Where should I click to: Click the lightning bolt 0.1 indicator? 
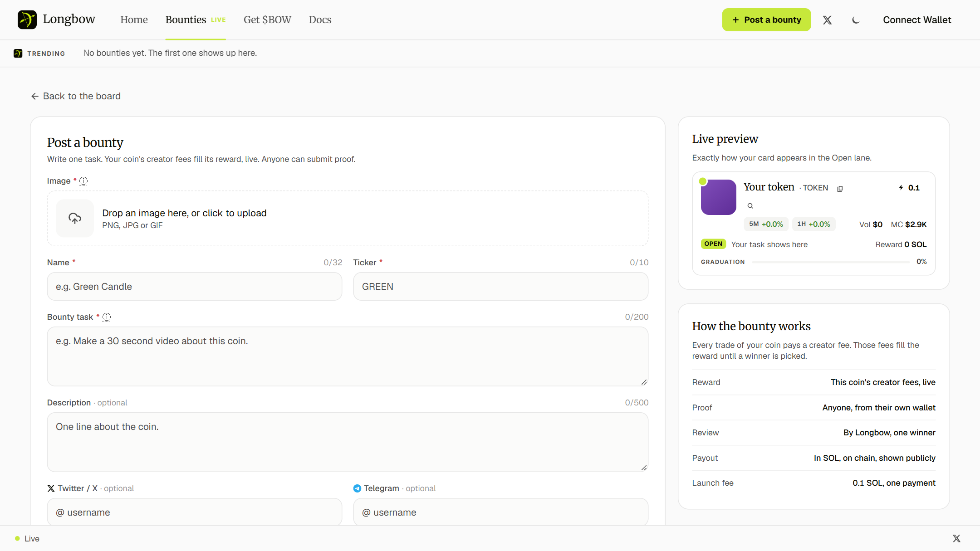point(909,188)
